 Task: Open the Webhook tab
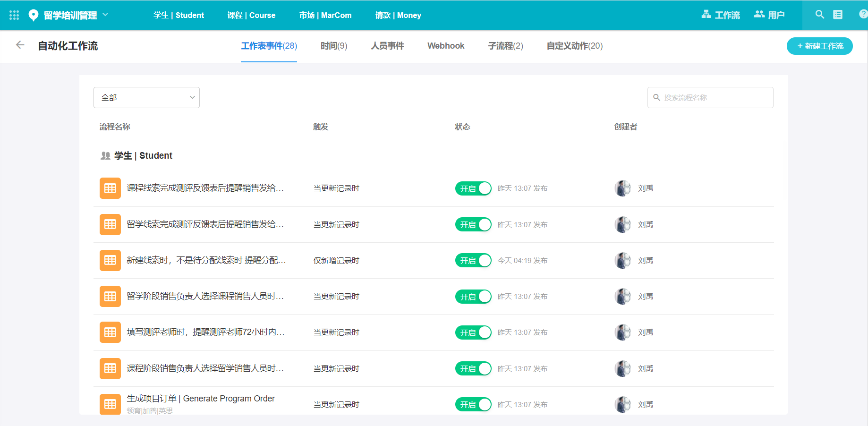click(445, 46)
